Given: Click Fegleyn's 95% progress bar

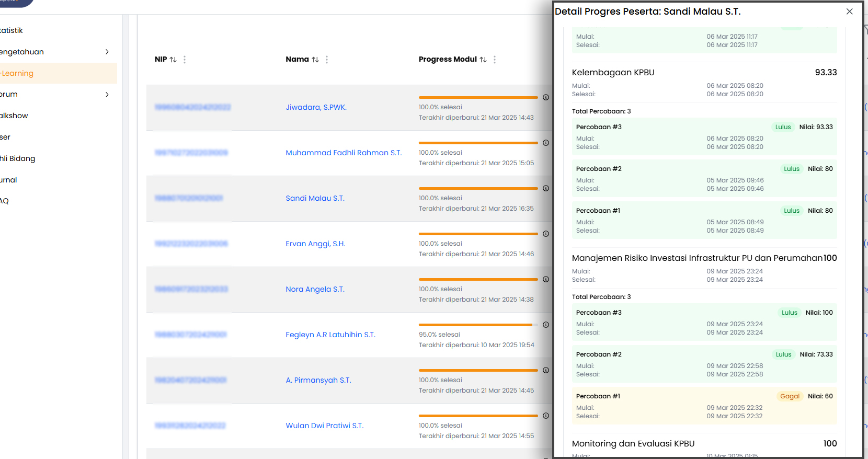Looking at the screenshot, I should pyautogui.click(x=478, y=325).
